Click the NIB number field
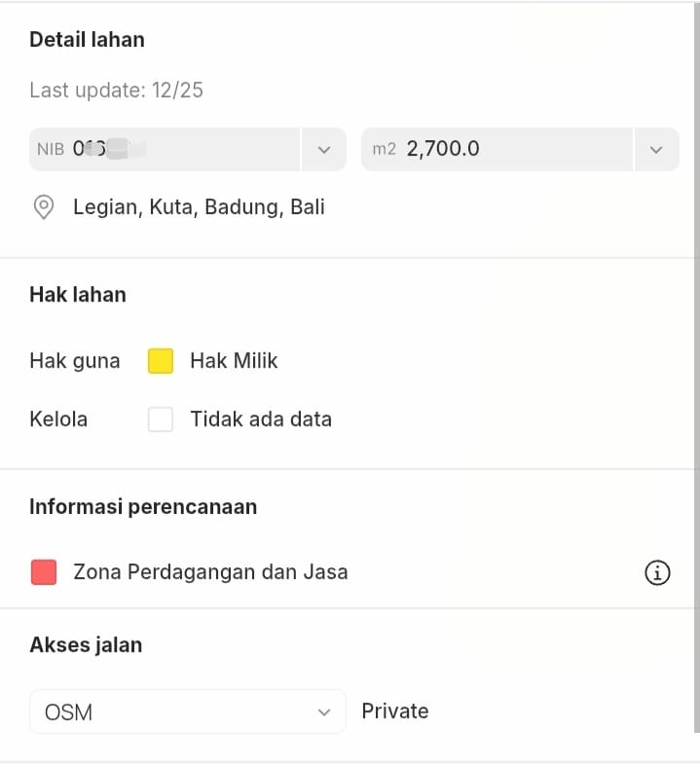 click(x=166, y=150)
